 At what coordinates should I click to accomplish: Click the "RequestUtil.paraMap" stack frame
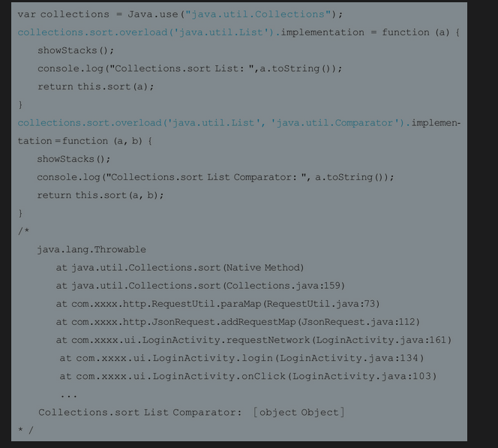coord(217,303)
